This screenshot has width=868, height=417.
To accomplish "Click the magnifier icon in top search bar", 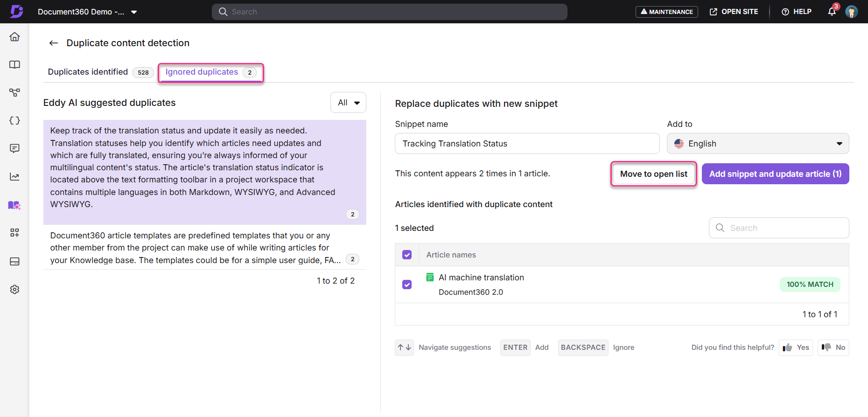I will tap(223, 12).
